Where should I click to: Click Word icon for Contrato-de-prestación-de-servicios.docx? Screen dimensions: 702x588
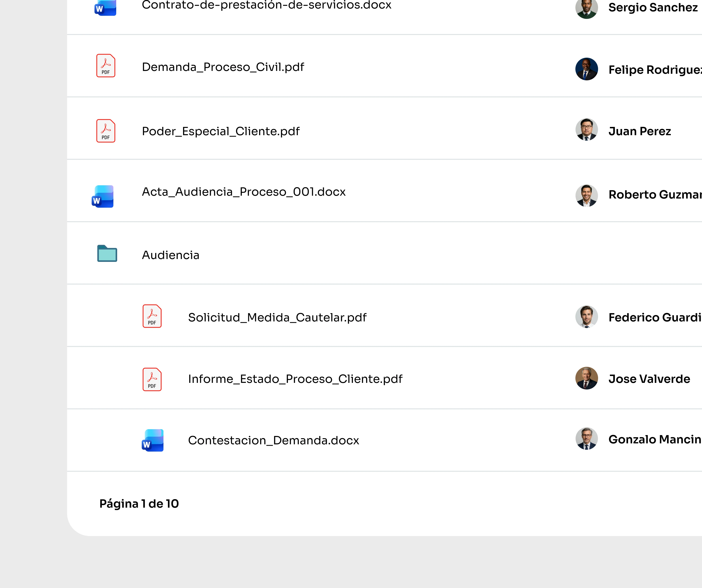pyautogui.click(x=105, y=7)
